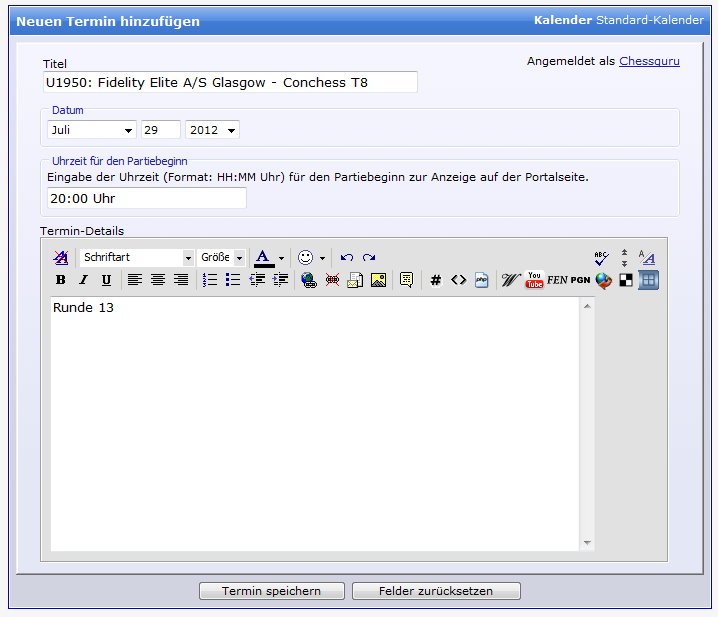This screenshot has height=617, width=718.
Task: Center-align the text
Action: click(158, 280)
